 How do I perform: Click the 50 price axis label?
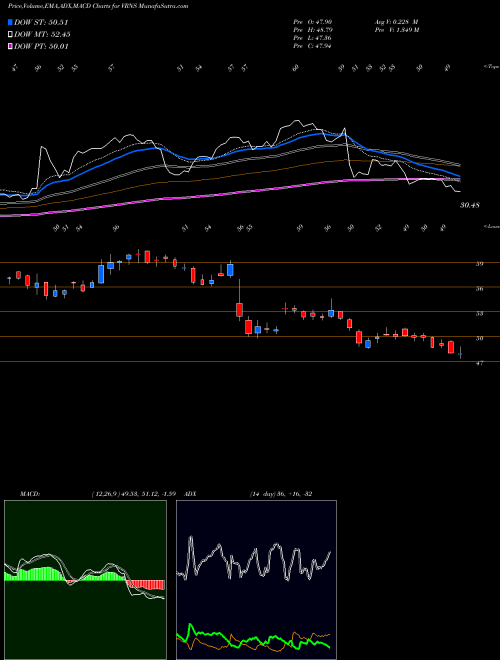pos(480,338)
